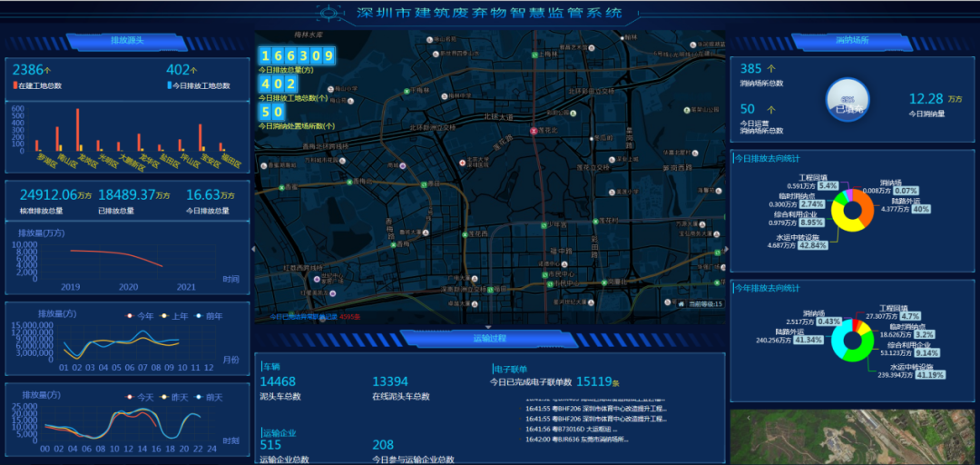
Task: Click the cyan 陆路外运 slice in this year's donut
Action: coord(839,339)
